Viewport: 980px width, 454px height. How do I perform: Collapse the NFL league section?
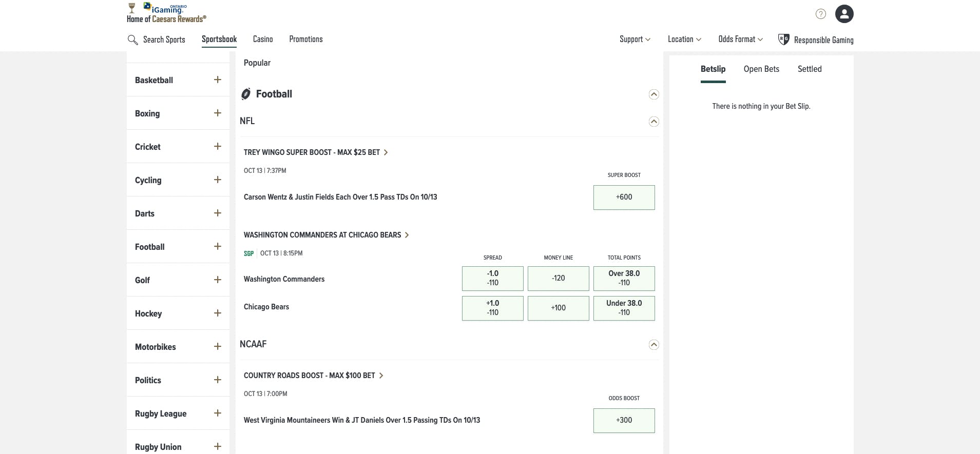point(654,122)
